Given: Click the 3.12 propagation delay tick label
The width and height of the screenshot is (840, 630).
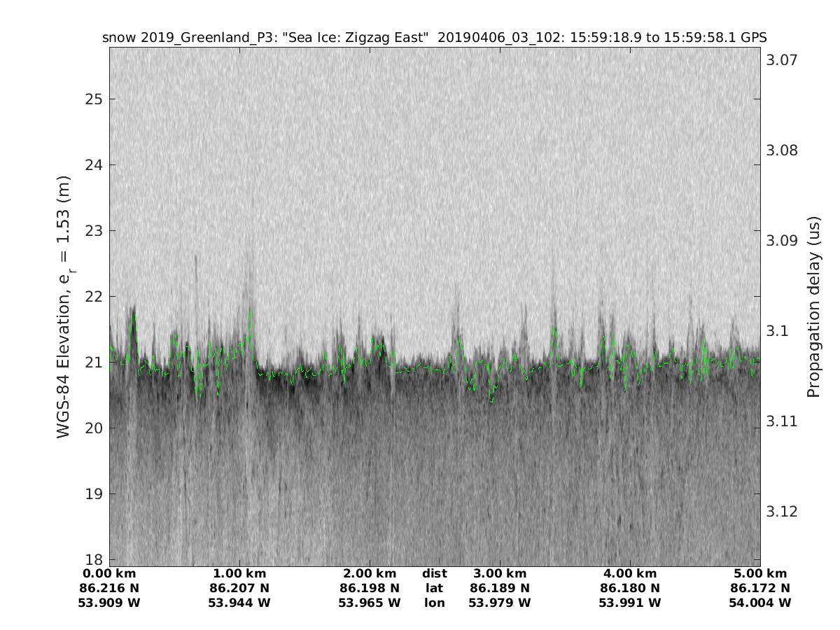Looking at the screenshot, I should point(781,511).
